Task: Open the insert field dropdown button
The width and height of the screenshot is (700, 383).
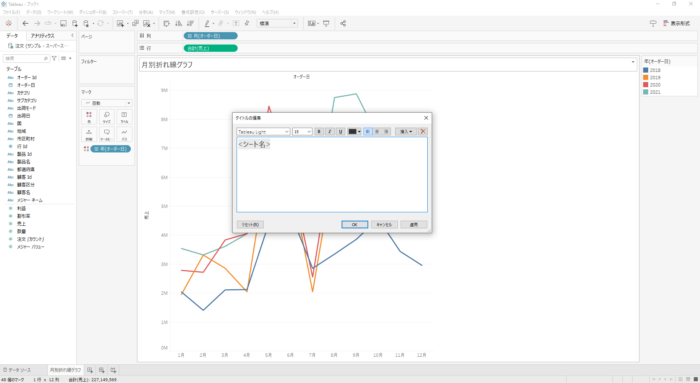Action: [406, 132]
